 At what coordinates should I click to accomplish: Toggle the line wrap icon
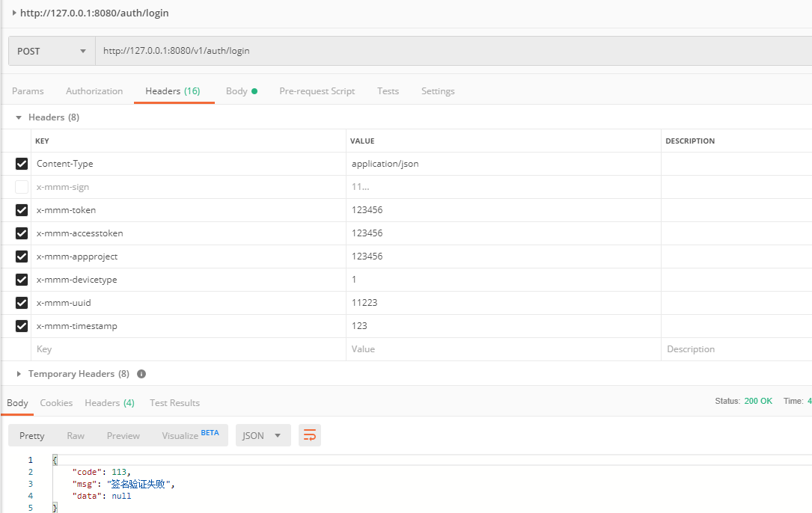310,435
